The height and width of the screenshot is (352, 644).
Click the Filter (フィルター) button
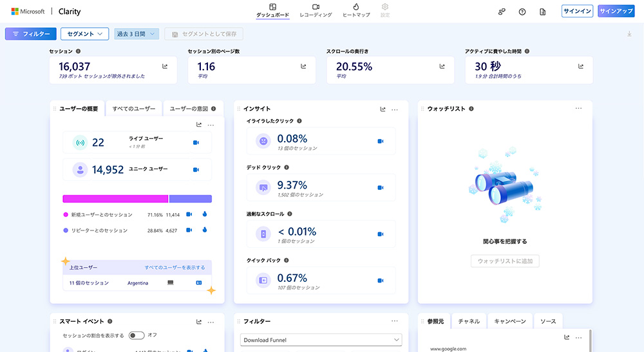click(30, 34)
